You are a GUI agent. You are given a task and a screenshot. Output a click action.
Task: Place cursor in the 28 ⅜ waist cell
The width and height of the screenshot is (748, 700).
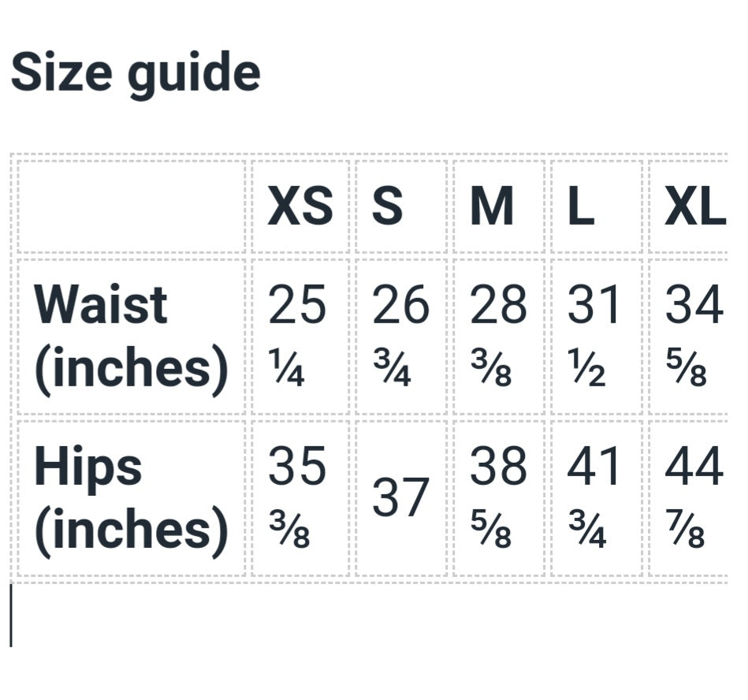click(x=499, y=337)
